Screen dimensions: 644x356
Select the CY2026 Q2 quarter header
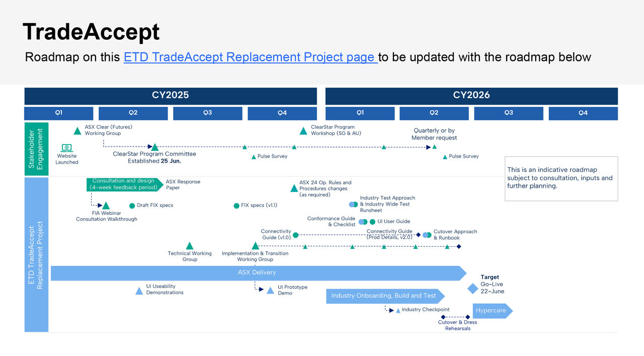[434, 113]
